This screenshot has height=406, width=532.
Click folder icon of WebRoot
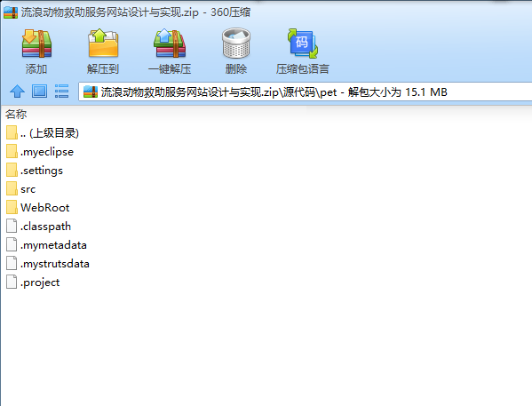(12, 207)
